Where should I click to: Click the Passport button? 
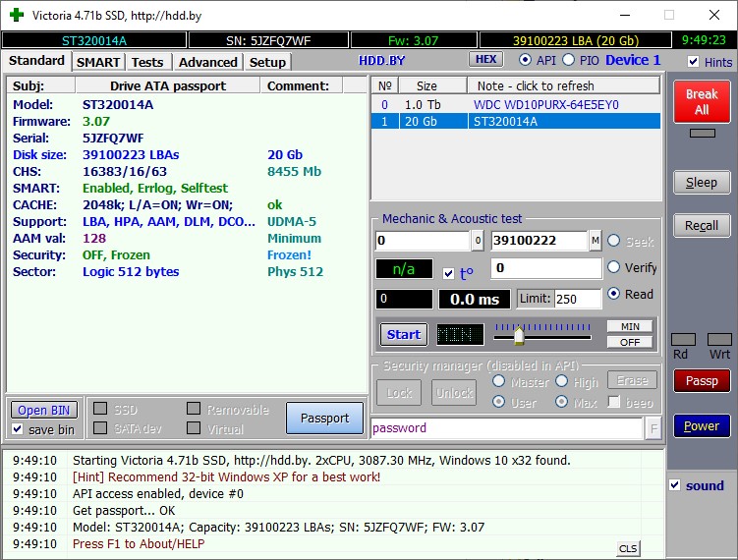[324, 418]
